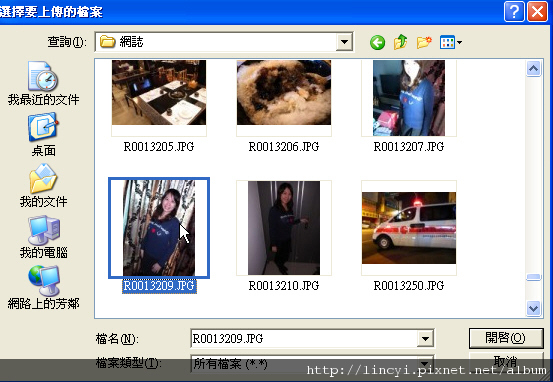The image size is (553, 382).
Task: Open 我的文件 (My Documents)
Action: pos(43,186)
